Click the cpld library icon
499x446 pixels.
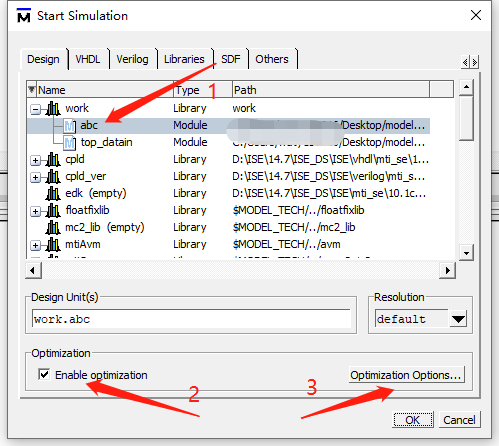point(53,160)
